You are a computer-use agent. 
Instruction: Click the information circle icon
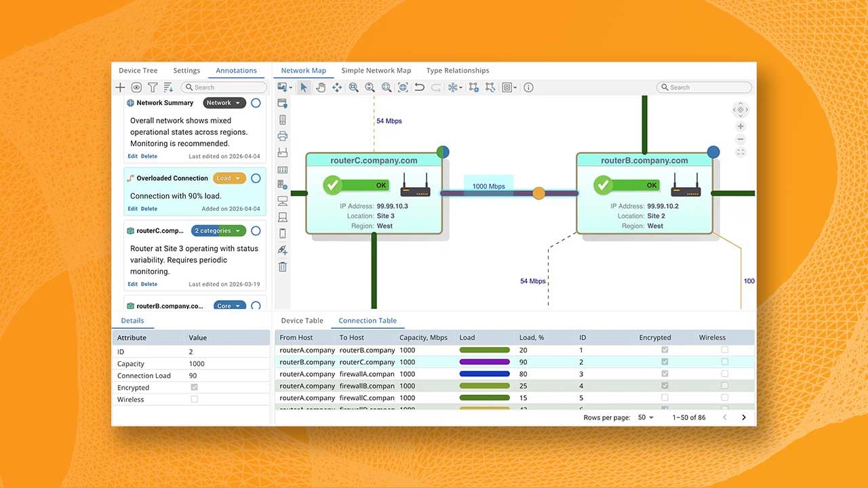[x=529, y=87]
